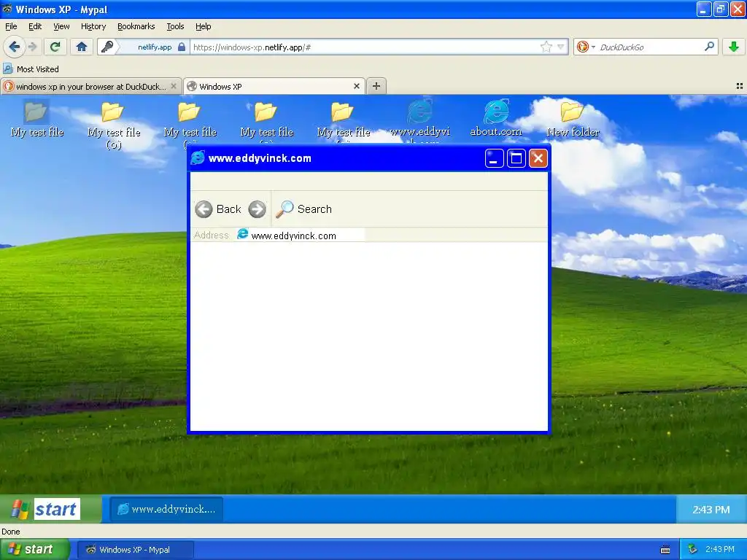Open the Bookmarks menu

click(x=136, y=26)
